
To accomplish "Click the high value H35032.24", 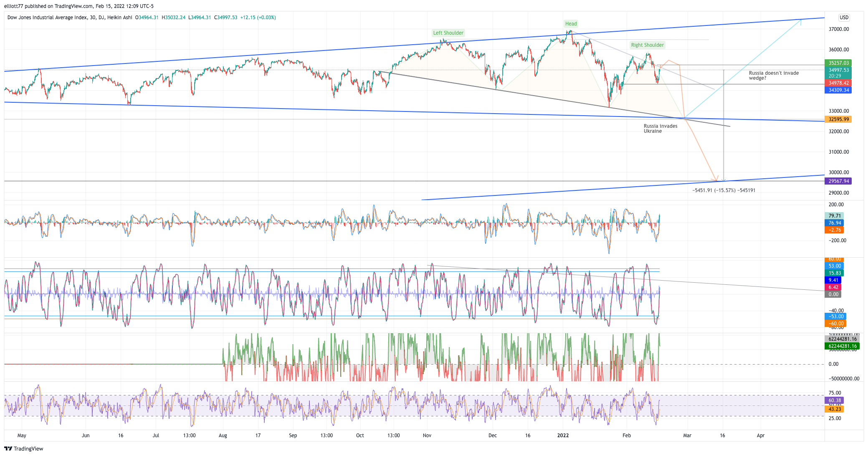I will (174, 18).
